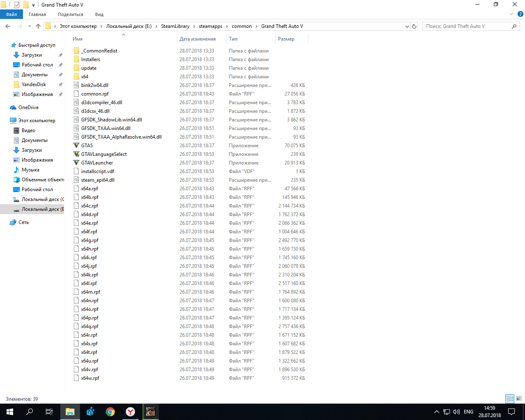Click the GTA5 application icon
525x420 pixels.
pyautogui.click(x=76, y=146)
